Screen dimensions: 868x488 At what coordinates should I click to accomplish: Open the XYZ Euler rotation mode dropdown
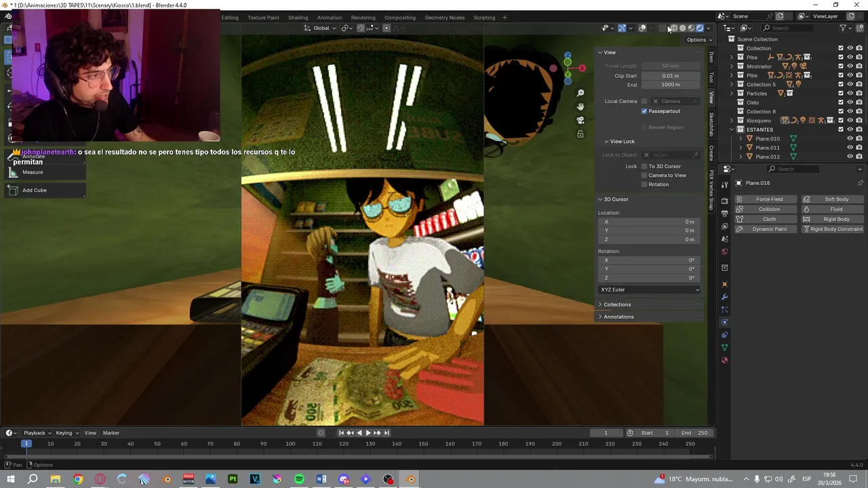[x=650, y=289]
